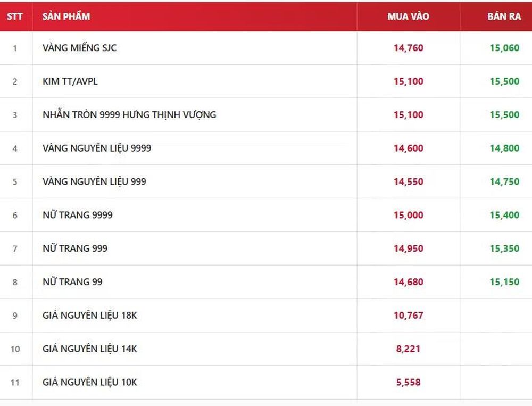Click the 10,767 buy price for 18K
This screenshot has width=532, height=406.
click(408, 316)
